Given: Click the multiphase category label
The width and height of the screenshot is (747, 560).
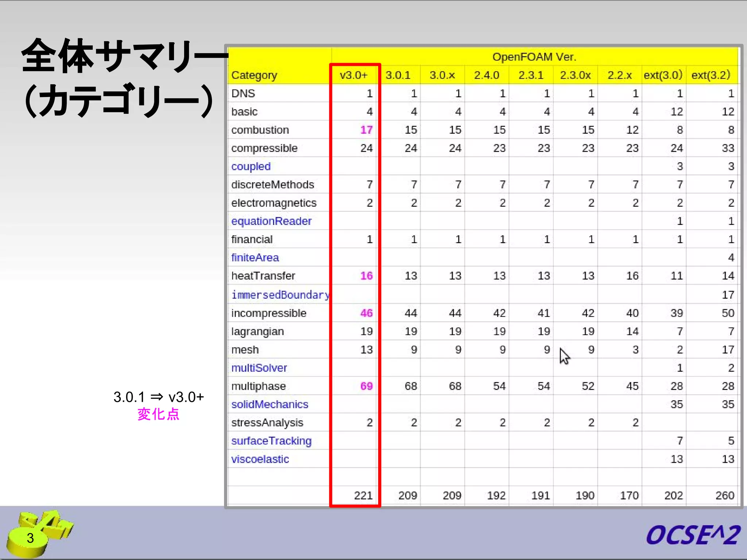Looking at the screenshot, I should [259, 386].
